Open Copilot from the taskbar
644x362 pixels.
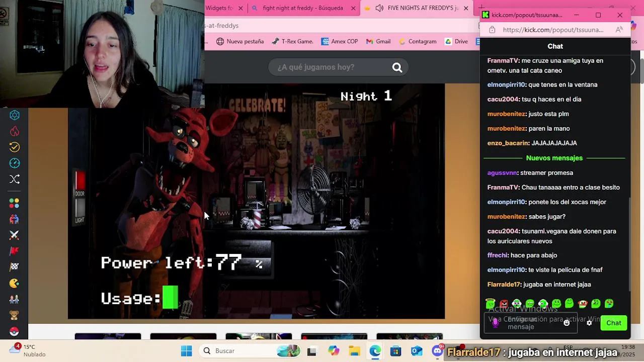(x=334, y=351)
